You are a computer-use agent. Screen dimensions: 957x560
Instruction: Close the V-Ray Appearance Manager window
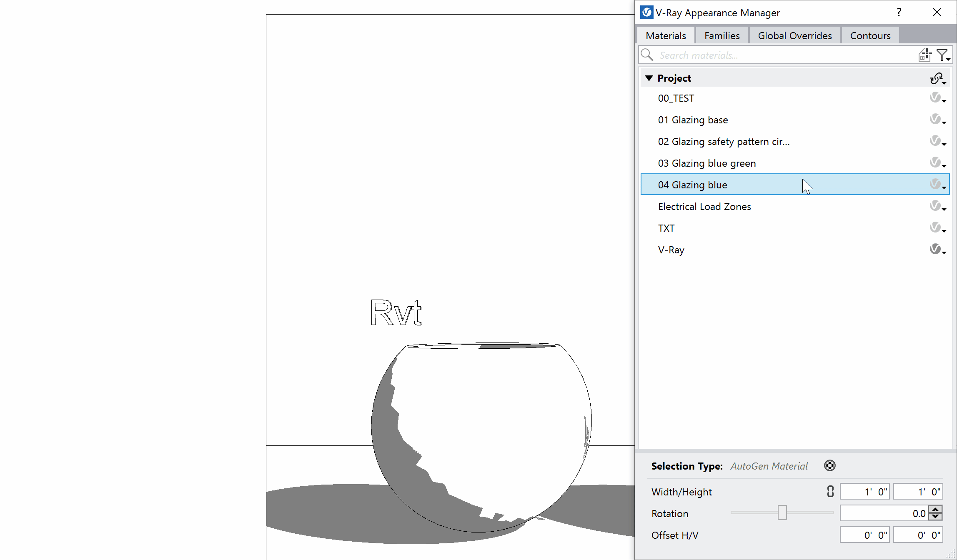pyautogui.click(x=937, y=12)
